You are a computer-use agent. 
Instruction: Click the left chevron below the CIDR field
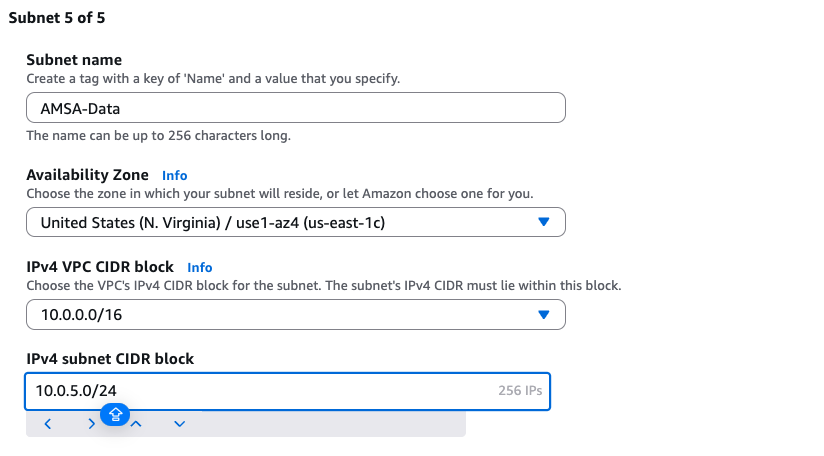click(47, 424)
